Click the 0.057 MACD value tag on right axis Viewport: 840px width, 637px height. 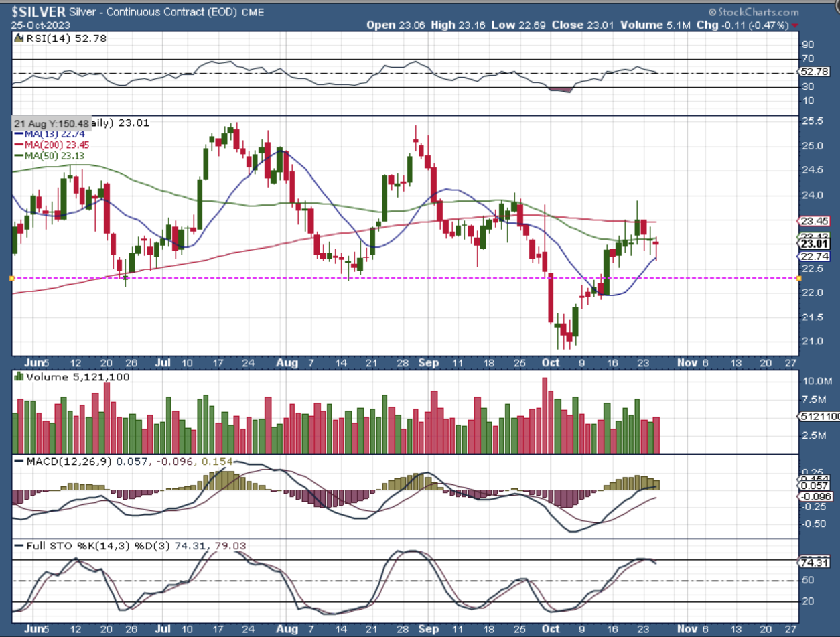click(813, 485)
